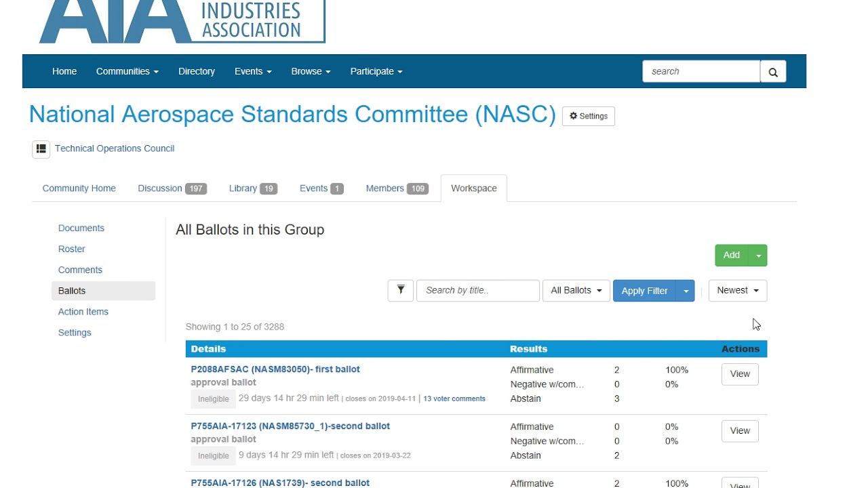Open the Library tab

tap(253, 188)
